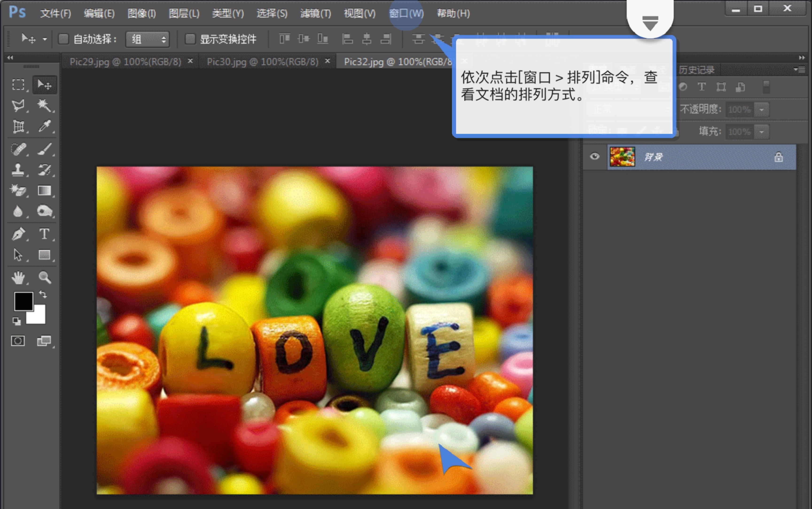Select the Text tool
Image resolution: width=812 pixels, height=509 pixels.
45,234
